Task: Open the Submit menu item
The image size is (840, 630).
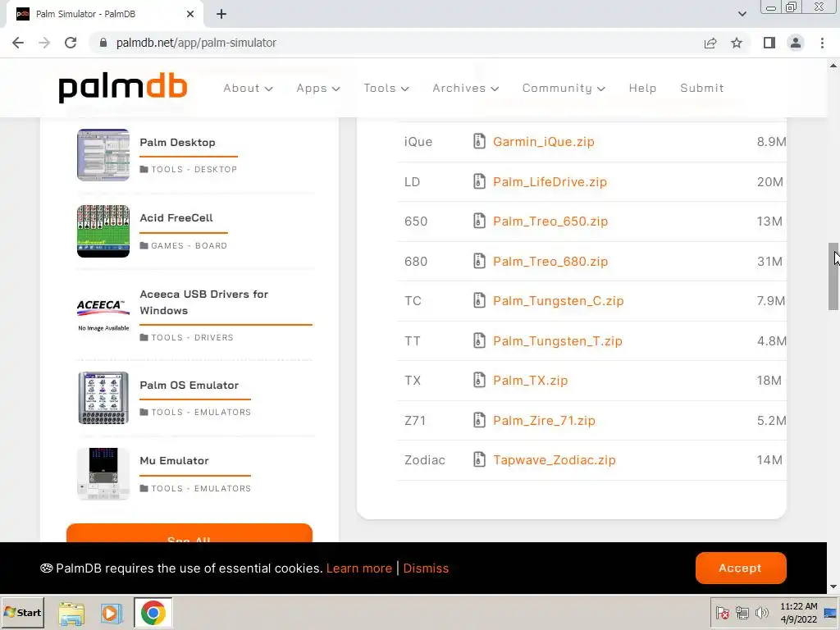Action: (x=702, y=89)
